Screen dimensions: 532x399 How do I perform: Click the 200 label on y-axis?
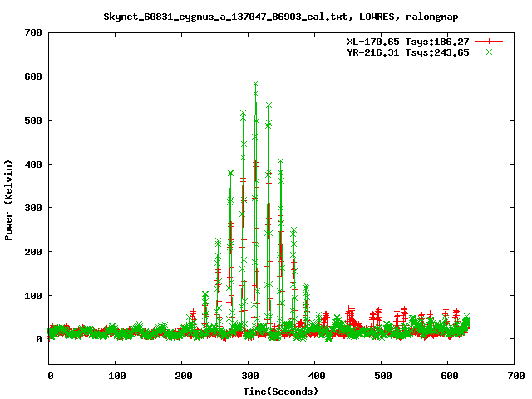[x=33, y=252]
